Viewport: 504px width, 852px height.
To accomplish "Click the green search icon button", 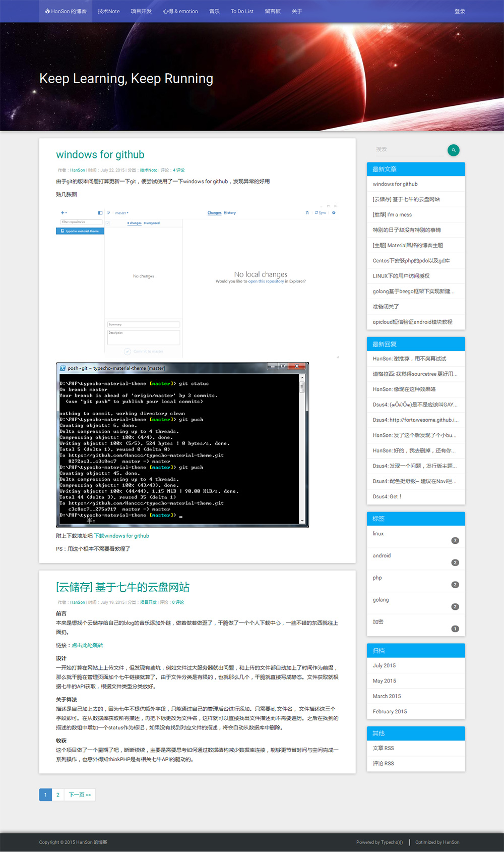I will pos(454,150).
